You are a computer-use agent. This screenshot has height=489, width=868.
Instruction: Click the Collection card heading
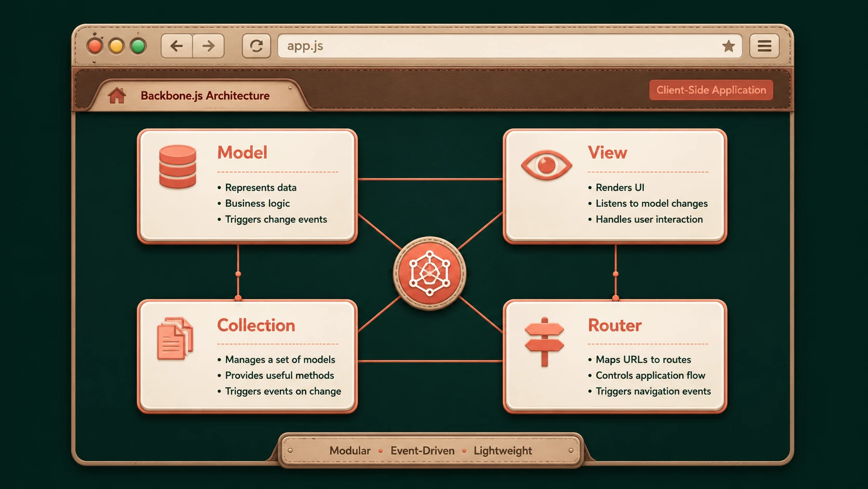pos(256,325)
